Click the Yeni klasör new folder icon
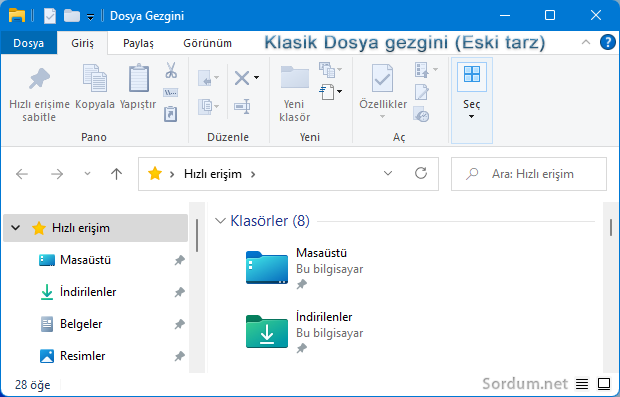 coord(295,77)
